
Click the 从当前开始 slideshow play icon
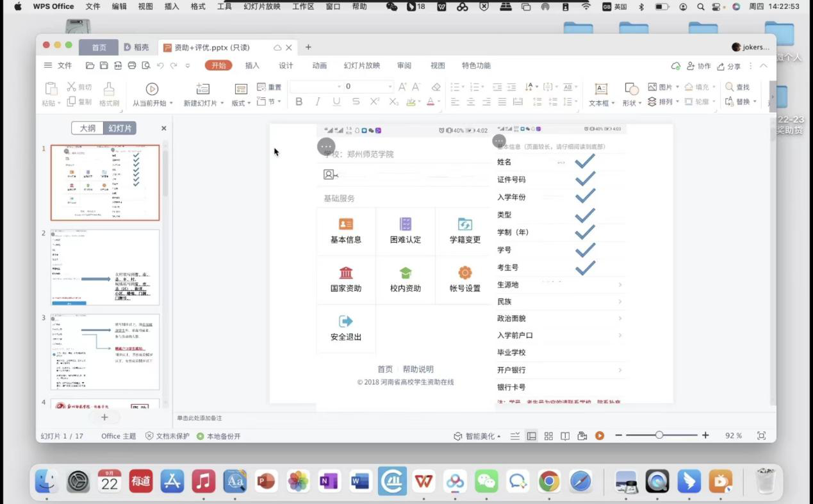click(x=152, y=89)
